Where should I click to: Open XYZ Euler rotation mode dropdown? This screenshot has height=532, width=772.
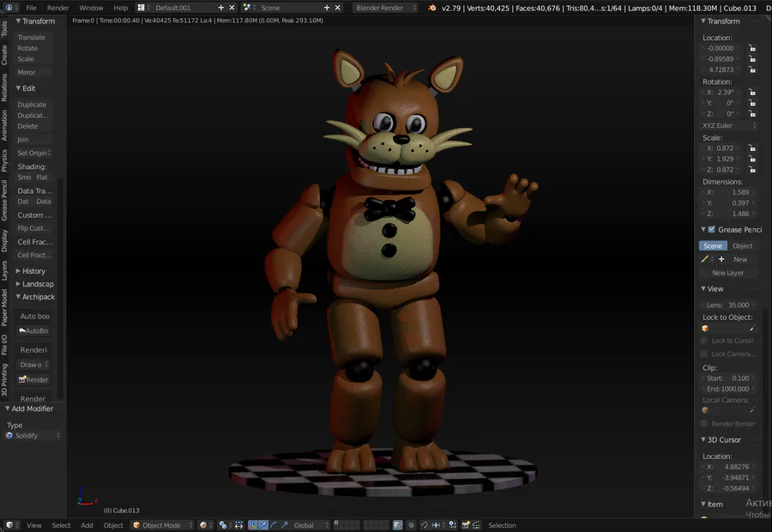point(728,125)
